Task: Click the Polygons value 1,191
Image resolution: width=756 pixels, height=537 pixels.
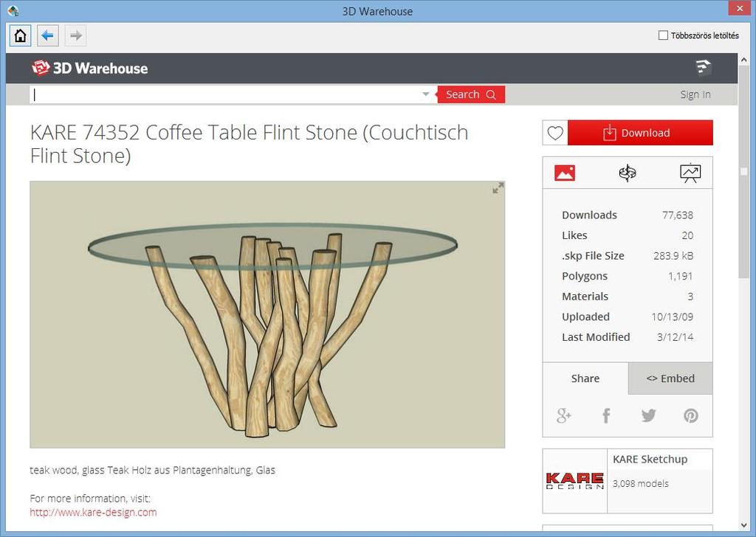Action: tap(680, 276)
